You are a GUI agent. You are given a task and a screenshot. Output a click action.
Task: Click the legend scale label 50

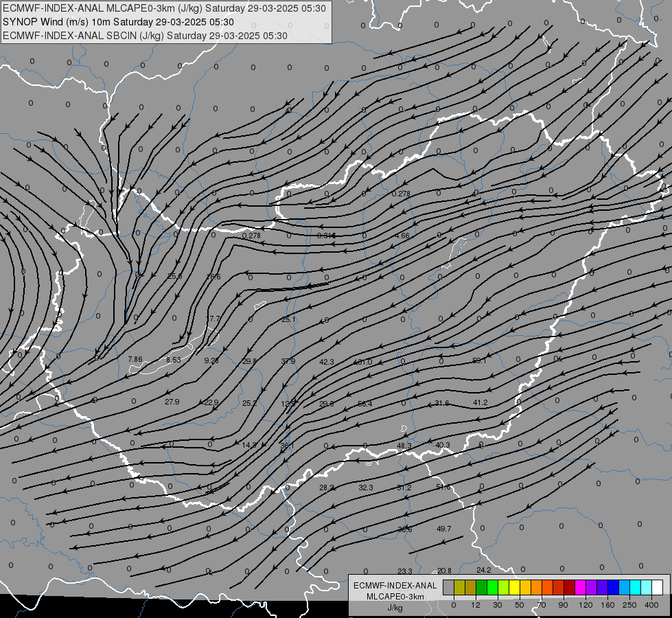(x=520, y=605)
